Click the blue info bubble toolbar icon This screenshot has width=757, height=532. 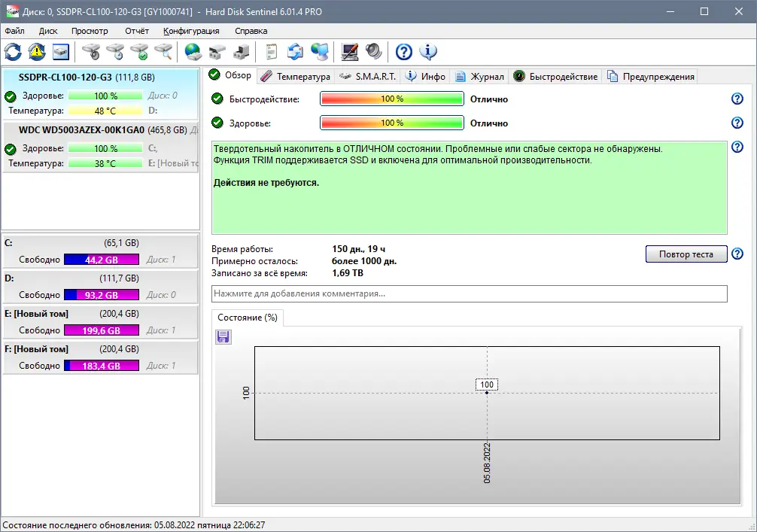pos(427,52)
